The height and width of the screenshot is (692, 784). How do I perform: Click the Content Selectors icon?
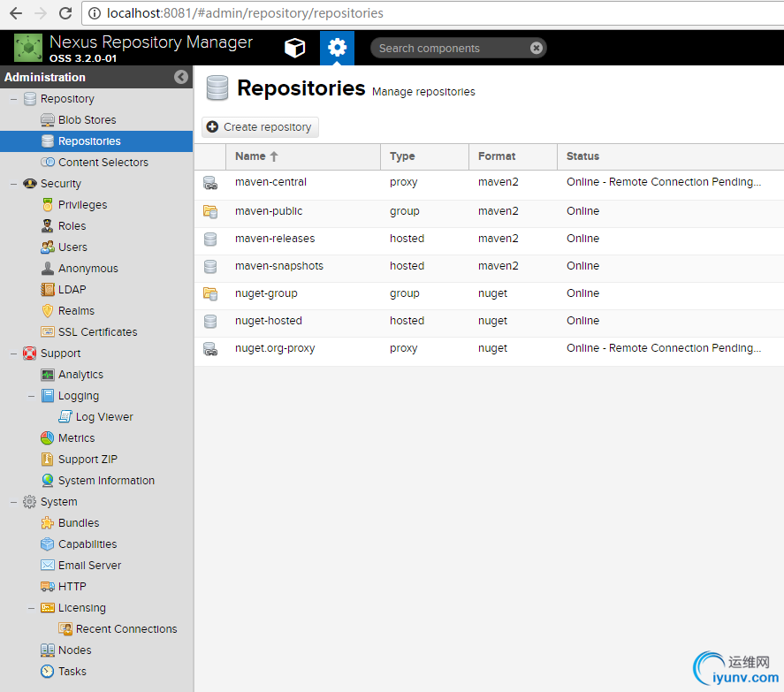point(48,162)
